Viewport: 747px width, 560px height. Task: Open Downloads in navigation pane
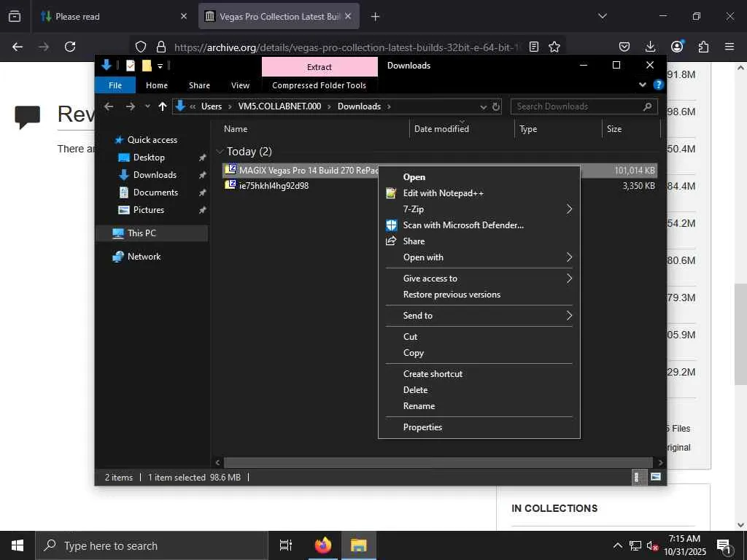click(155, 175)
